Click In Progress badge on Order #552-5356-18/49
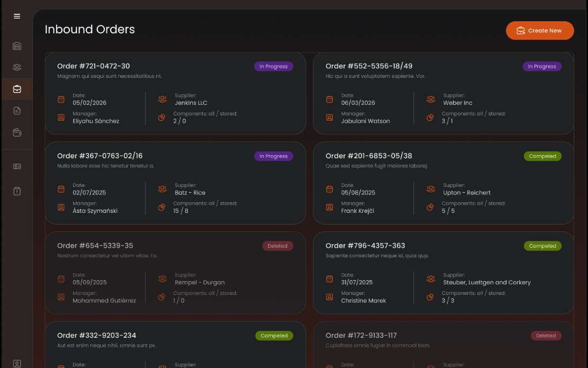 (x=542, y=66)
